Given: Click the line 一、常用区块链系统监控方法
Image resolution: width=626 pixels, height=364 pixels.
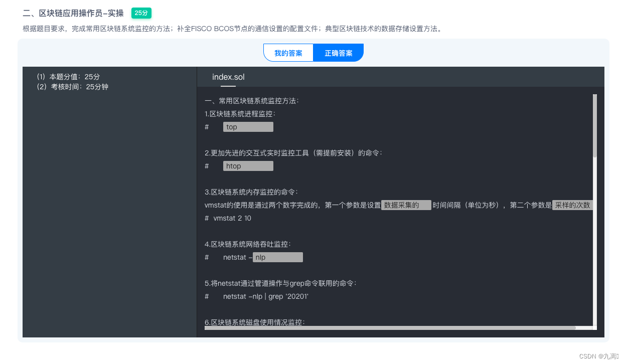Looking at the screenshot, I should tap(252, 101).
